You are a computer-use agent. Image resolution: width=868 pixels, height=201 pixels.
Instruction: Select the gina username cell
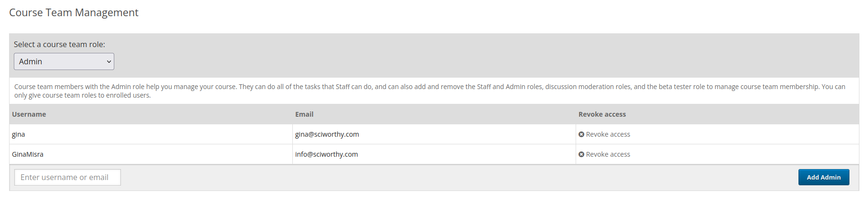pyautogui.click(x=151, y=134)
